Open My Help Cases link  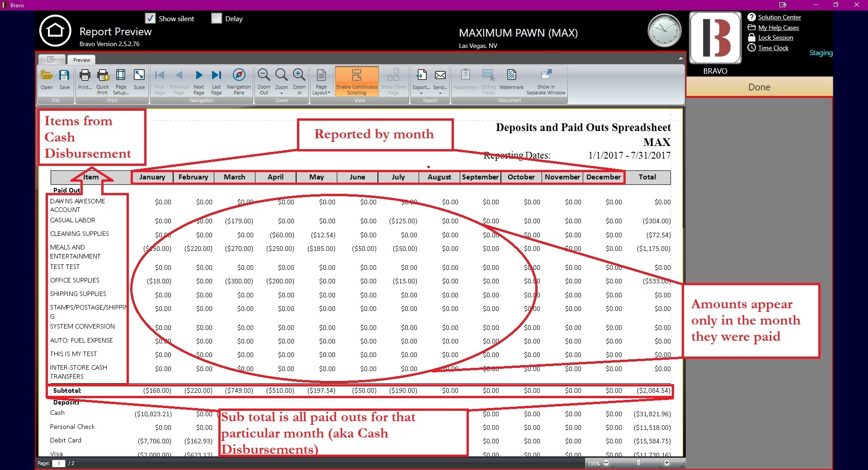coord(778,28)
